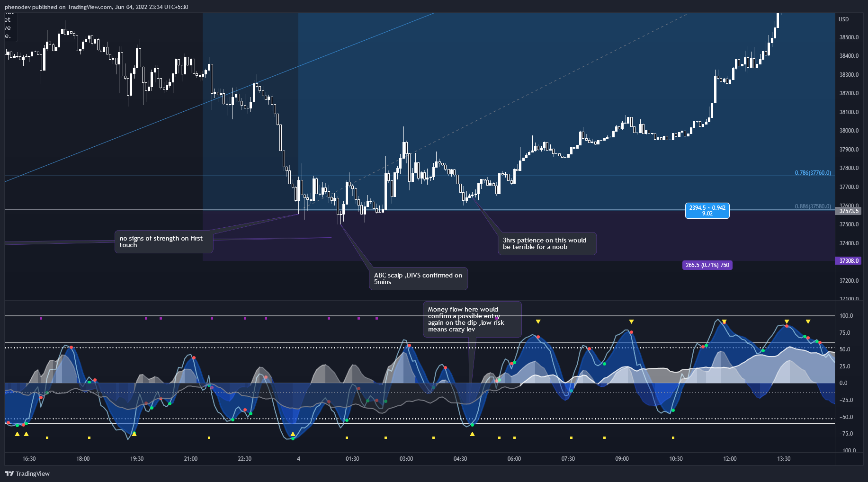
Task: Select the 'ABC scalp ,DIVS confirmed on 5mins' callout
Action: click(419, 278)
